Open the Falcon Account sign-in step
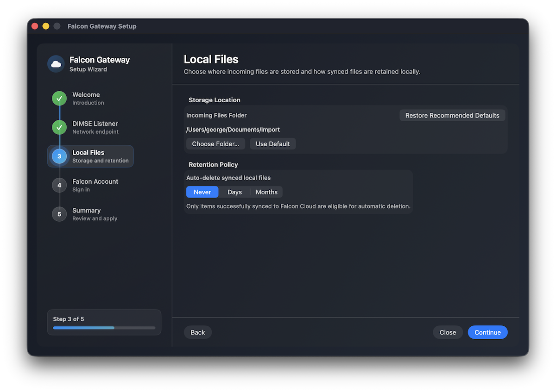The width and height of the screenshot is (556, 392). [x=95, y=185]
